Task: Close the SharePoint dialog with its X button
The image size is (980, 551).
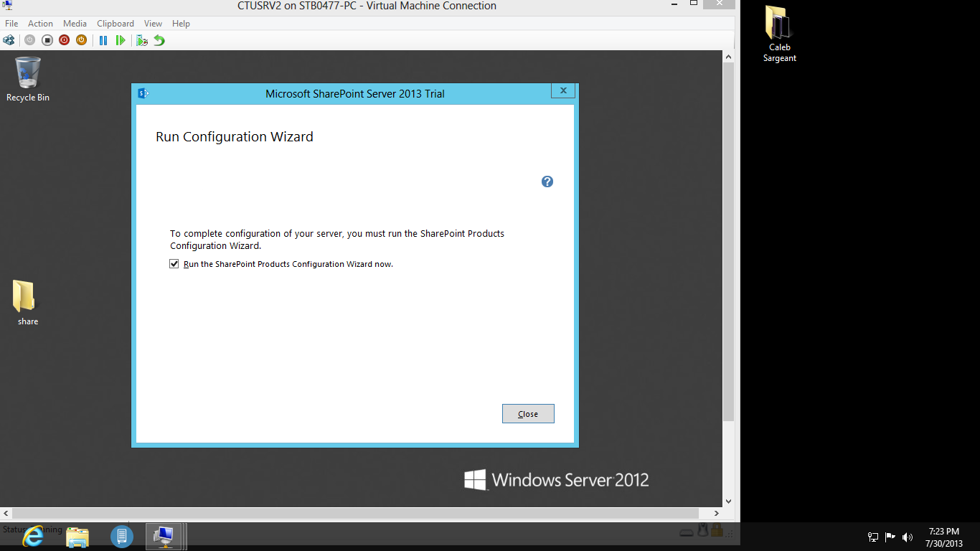Action: point(564,90)
